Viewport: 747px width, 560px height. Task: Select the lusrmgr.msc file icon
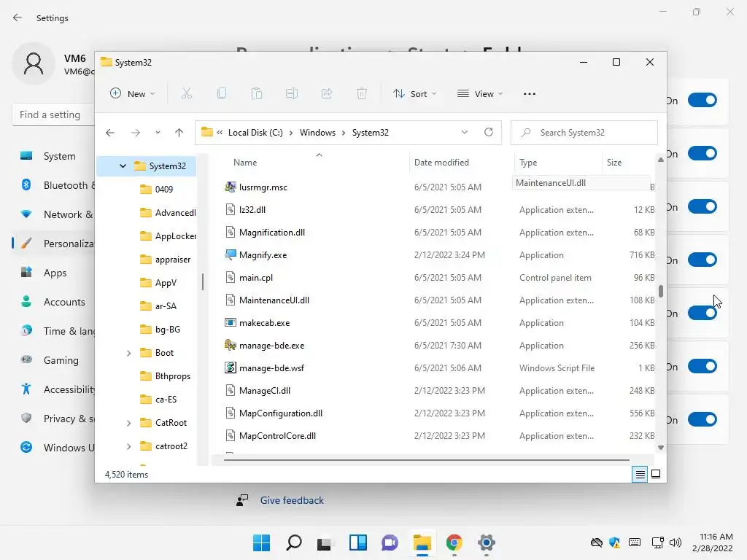(230, 187)
